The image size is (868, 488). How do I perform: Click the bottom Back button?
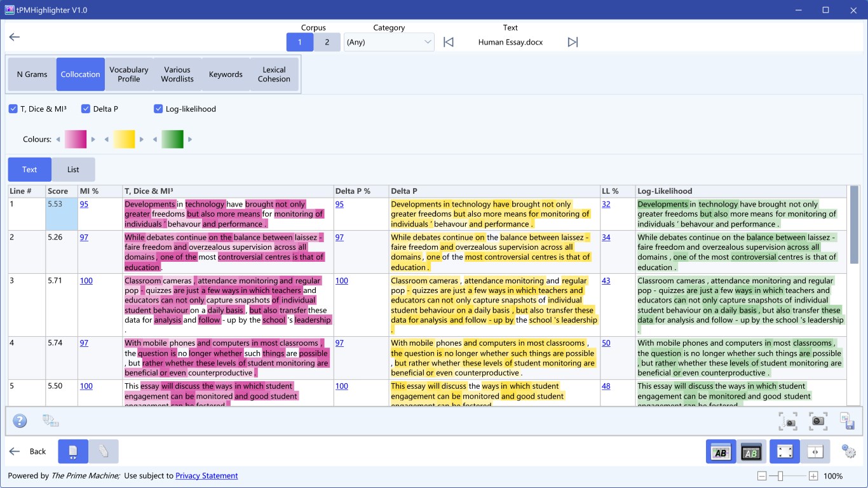(x=28, y=451)
